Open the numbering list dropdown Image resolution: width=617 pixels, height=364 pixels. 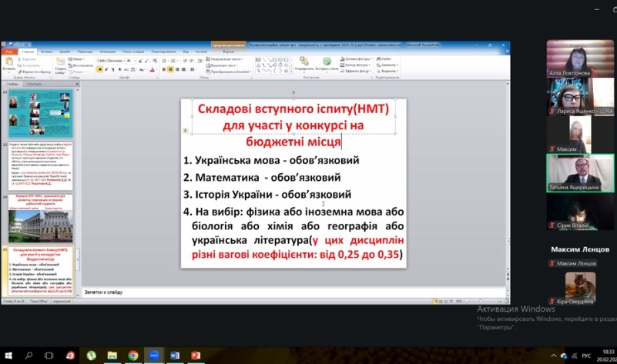(174, 61)
